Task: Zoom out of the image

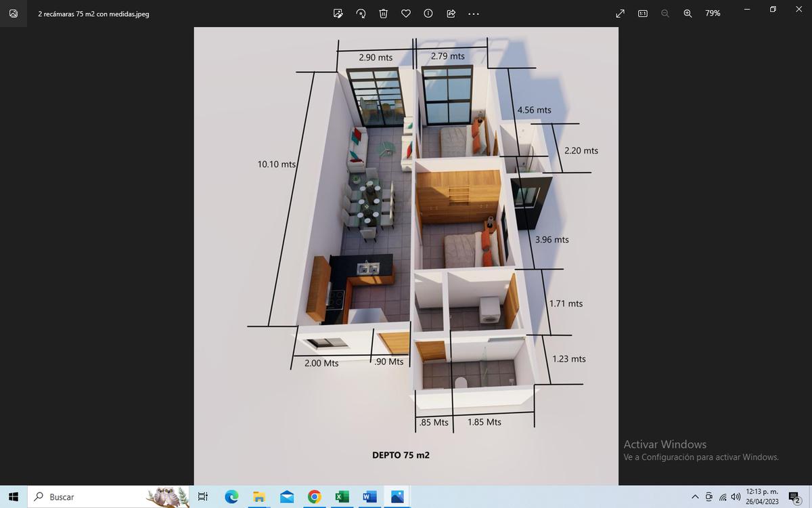Action: click(665, 13)
